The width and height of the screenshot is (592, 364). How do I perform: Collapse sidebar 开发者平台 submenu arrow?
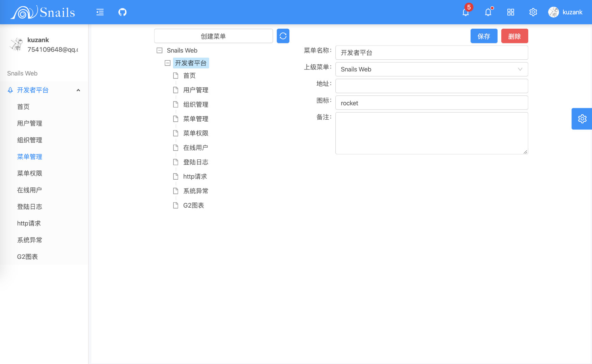click(x=78, y=90)
